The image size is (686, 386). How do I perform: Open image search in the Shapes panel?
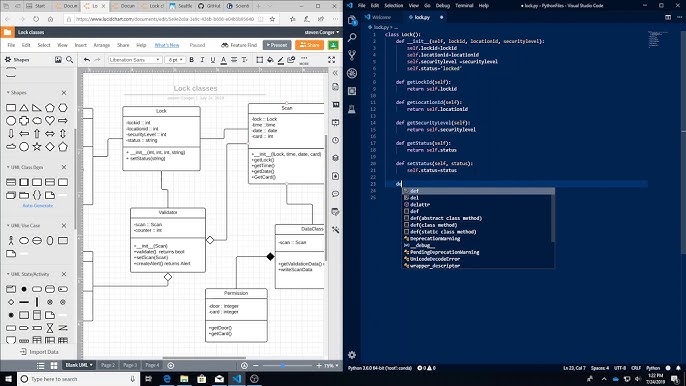click(x=58, y=60)
